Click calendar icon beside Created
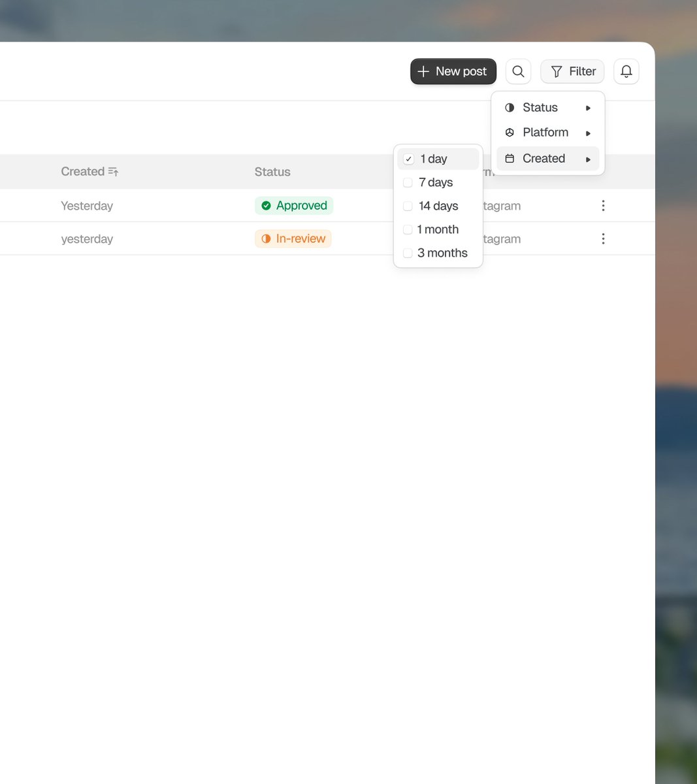Image resolution: width=697 pixels, height=784 pixels. (x=510, y=159)
